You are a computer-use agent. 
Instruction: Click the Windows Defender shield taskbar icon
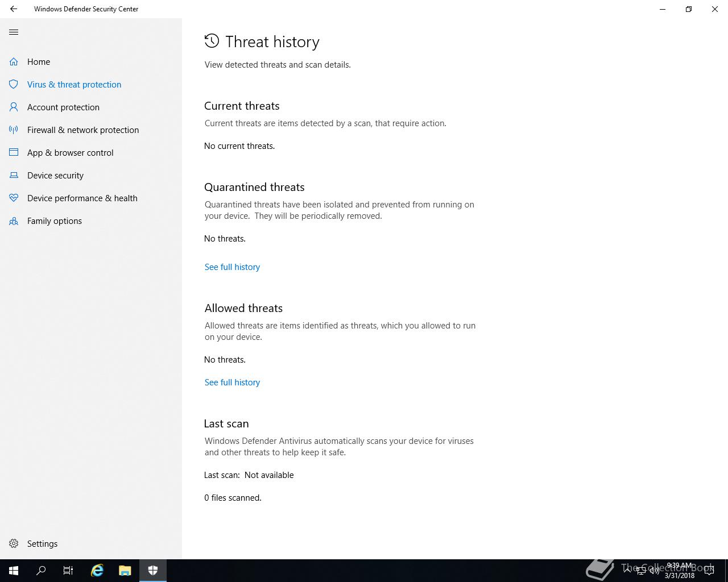(153, 571)
